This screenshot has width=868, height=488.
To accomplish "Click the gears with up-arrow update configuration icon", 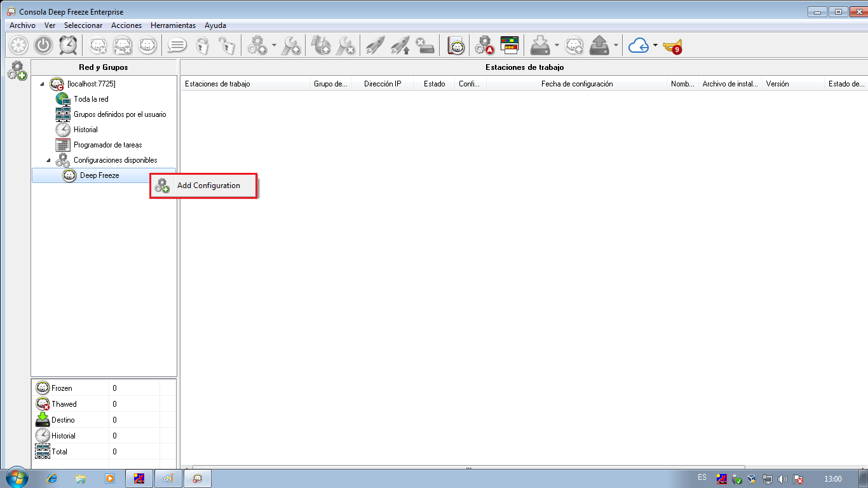I will pos(257,45).
